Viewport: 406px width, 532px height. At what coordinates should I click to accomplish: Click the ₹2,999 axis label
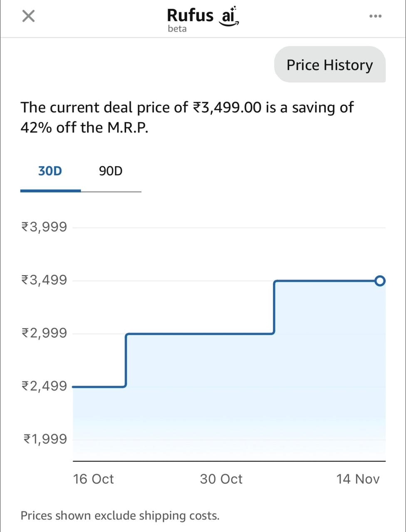coord(44,333)
